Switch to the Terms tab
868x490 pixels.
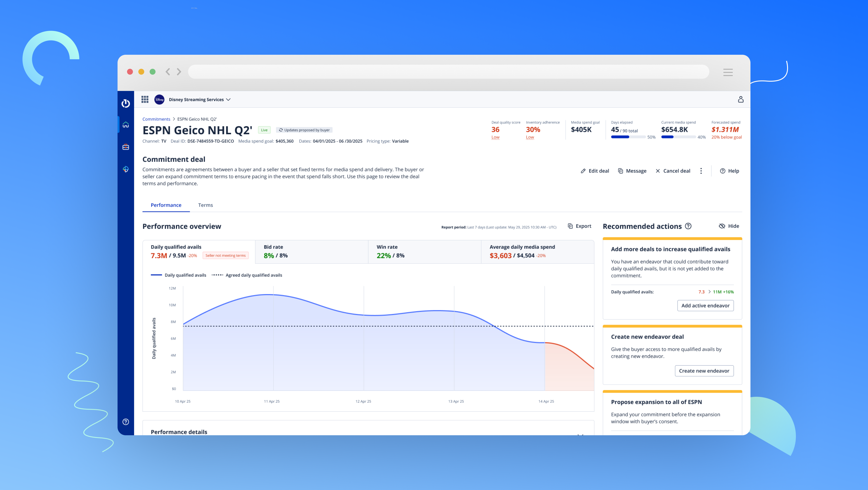(205, 205)
